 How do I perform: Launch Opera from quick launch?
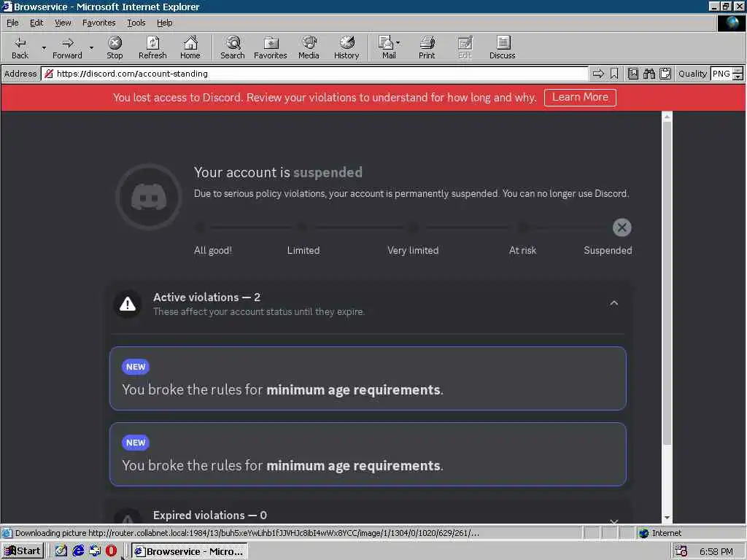click(x=111, y=551)
